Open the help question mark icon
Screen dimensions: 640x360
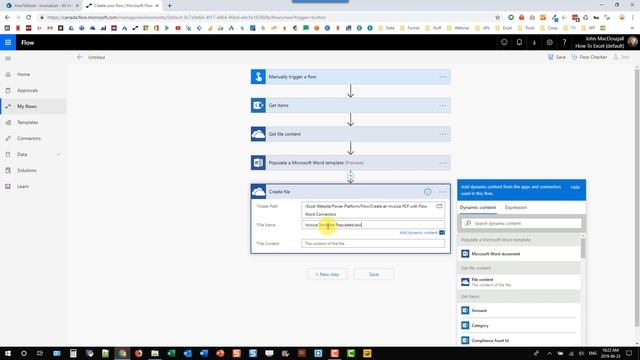tap(564, 42)
